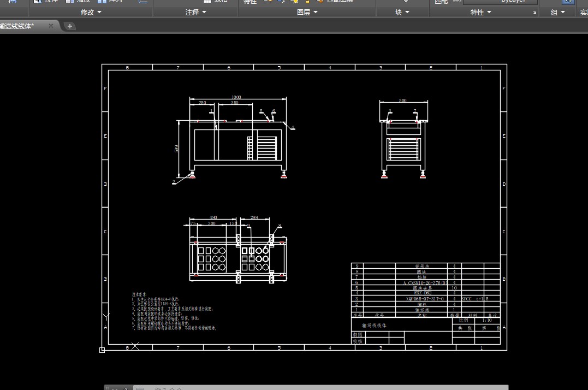Switch to the 输送线线体* drawing tab
588x390 pixels.
point(17,26)
